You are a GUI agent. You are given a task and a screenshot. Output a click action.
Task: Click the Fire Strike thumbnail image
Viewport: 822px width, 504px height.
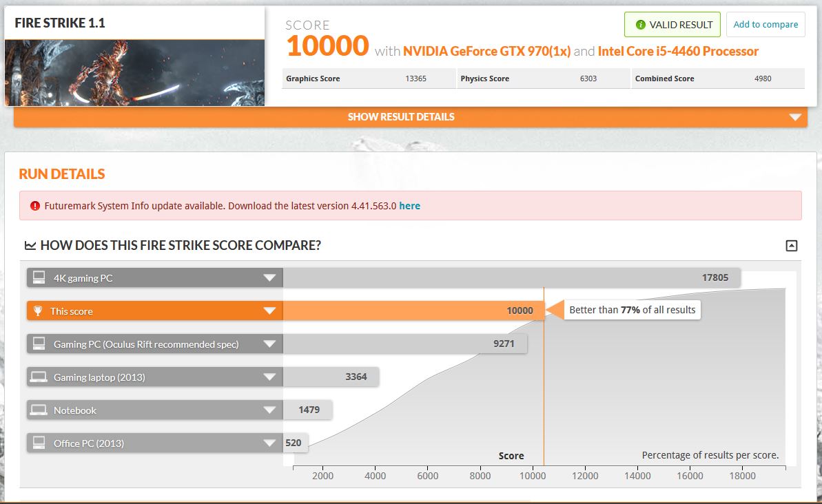135,73
